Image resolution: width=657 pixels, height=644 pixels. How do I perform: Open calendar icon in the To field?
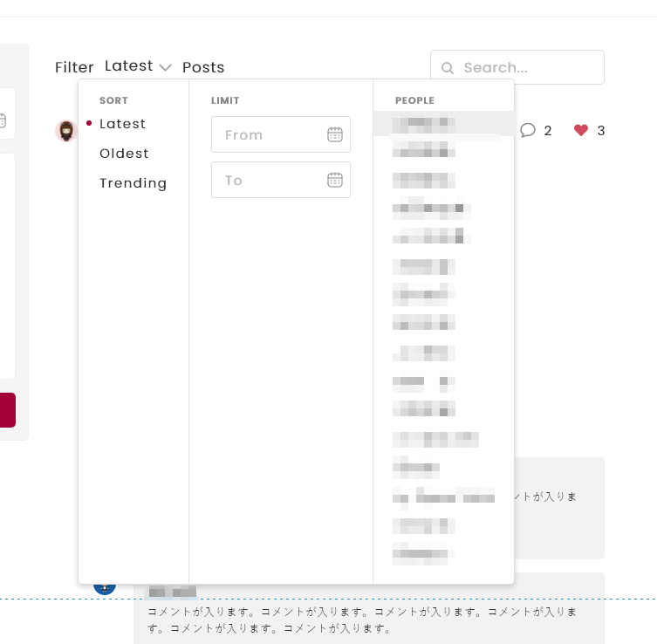click(x=335, y=180)
